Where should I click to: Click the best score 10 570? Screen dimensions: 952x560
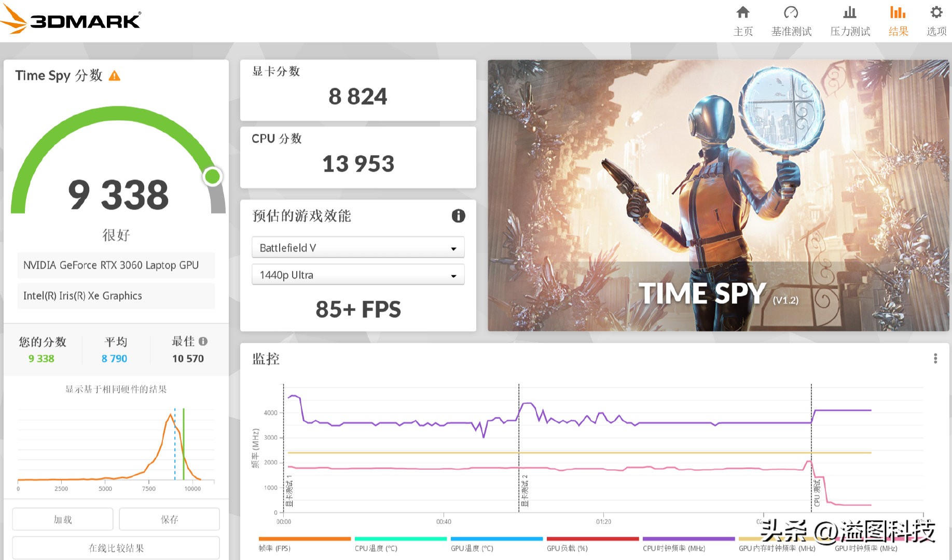pos(188,359)
